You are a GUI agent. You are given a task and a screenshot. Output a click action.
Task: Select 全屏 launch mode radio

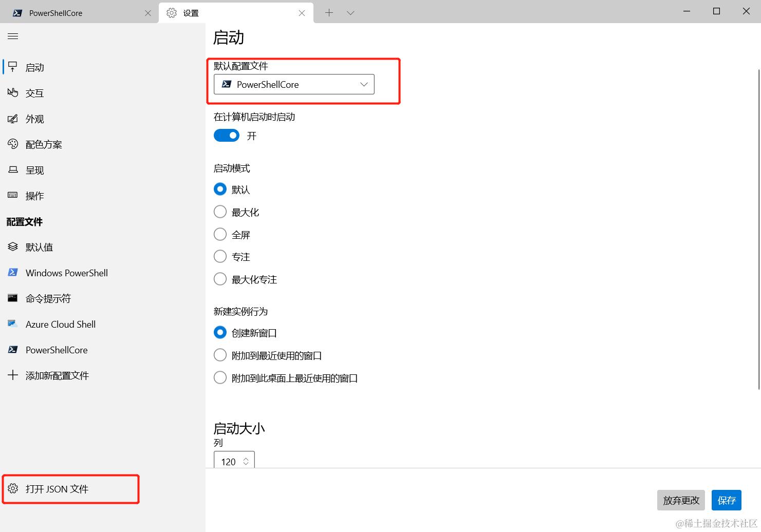[x=220, y=234]
